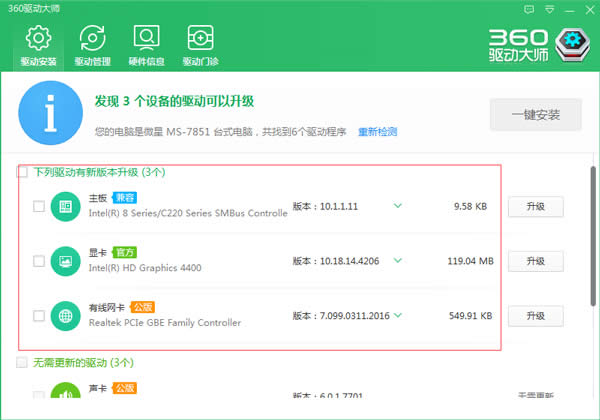The height and width of the screenshot is (420, 600).
Task: Expand version dropdown for Realtek 有线网卡
Action: point(397,315)
